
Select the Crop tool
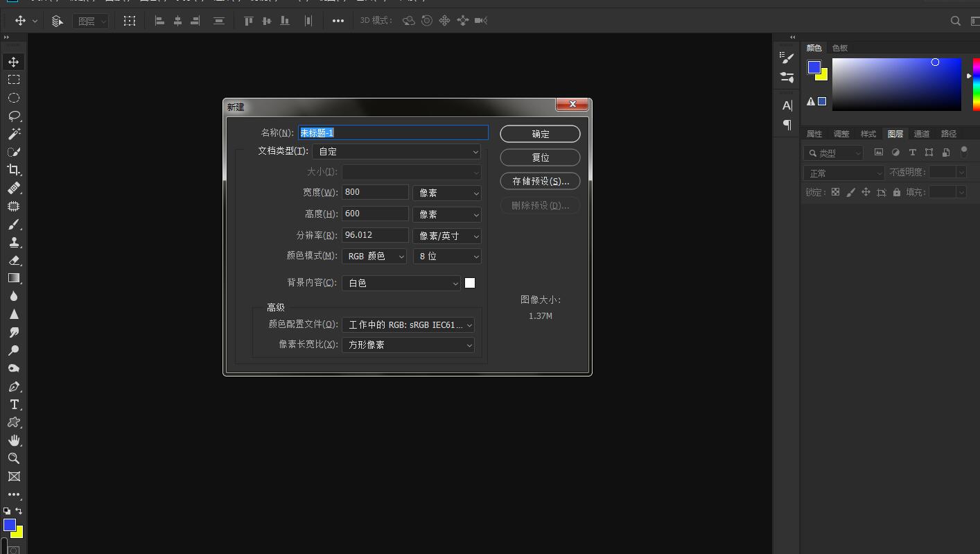14,170
